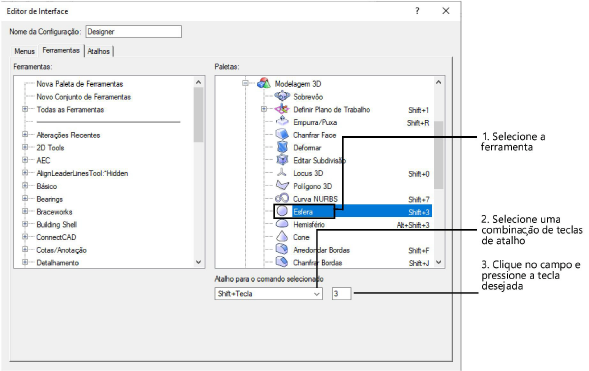The image size is (589, 371).
Task: Click the Shift+1 shortcut text
Action: coord(418,110)
